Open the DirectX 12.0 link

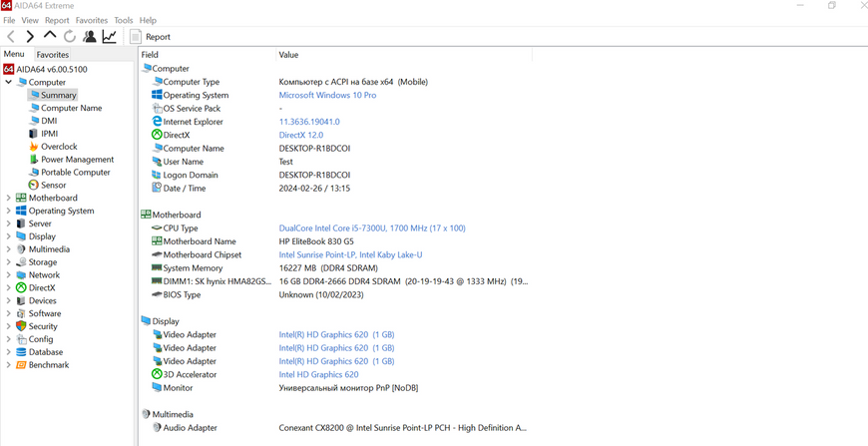click(x=300, y=135)
